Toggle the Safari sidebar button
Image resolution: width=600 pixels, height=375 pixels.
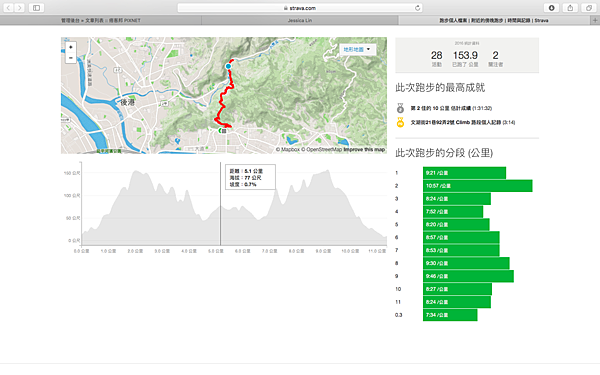(x=36, y=8)
